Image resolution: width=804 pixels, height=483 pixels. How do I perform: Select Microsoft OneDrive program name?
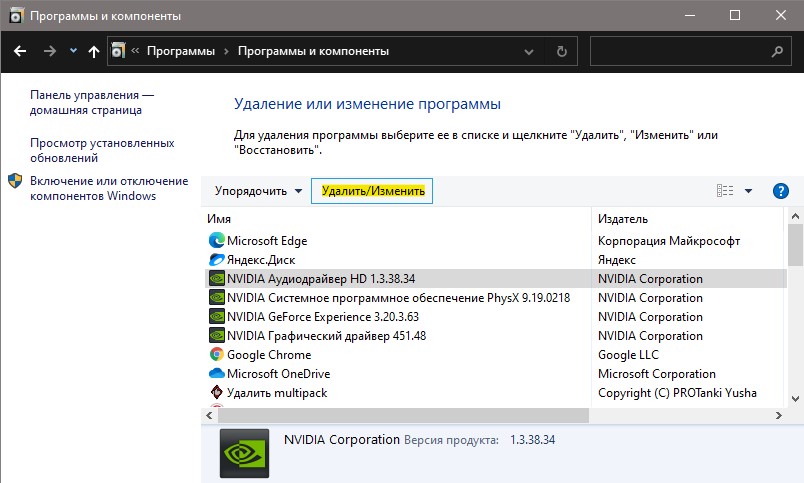pyautogui.click(x=278, y=373)
